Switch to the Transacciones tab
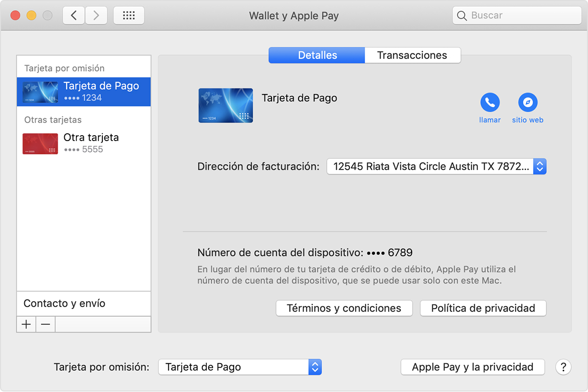Viewport: 588px width, 392px height. [x=413, y=55]
